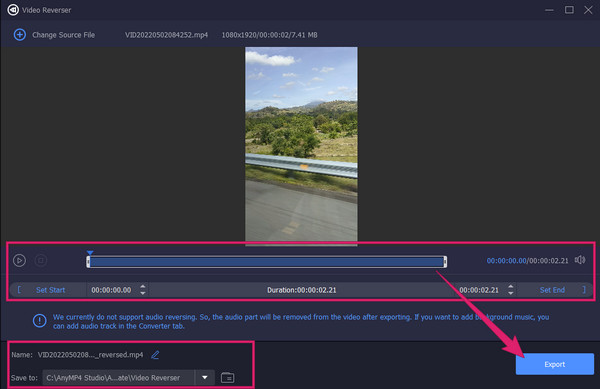Open the output folder icon
The width and height of the screenshot is (600, 389).
coord(228,378)
